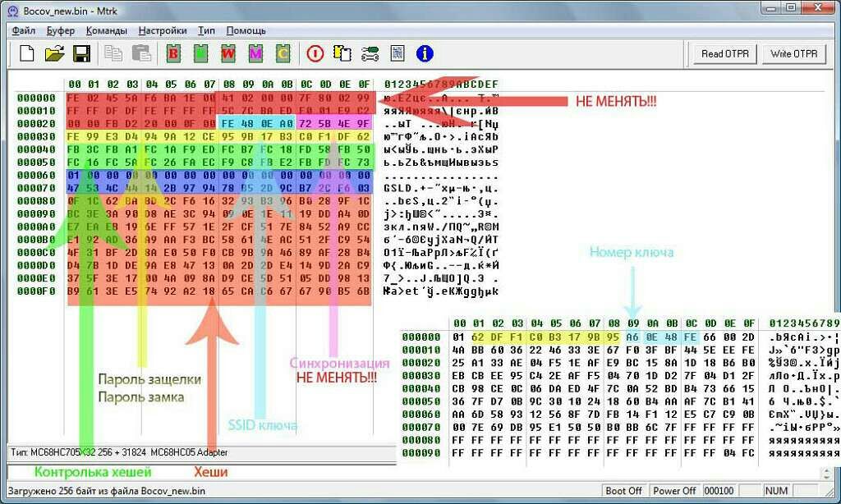Screen dimensions: 841x504
Task: Open the Буфер menu
Action: click(x=61, y=30)
